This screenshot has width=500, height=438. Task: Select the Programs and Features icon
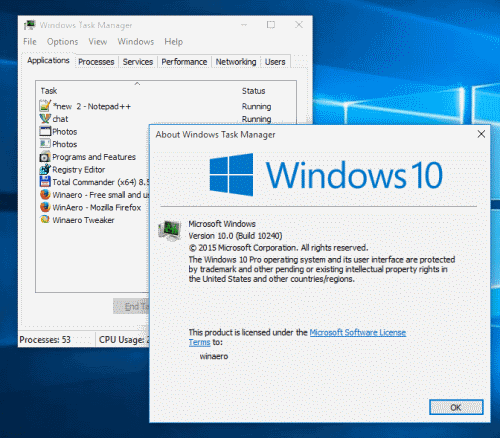45,157
